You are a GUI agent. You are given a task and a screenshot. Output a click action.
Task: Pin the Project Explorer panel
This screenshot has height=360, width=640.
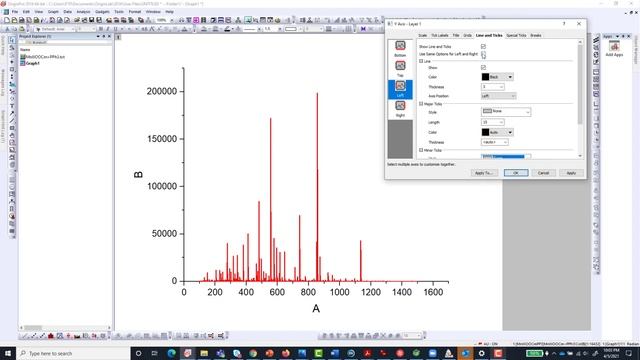coord(104,36)
